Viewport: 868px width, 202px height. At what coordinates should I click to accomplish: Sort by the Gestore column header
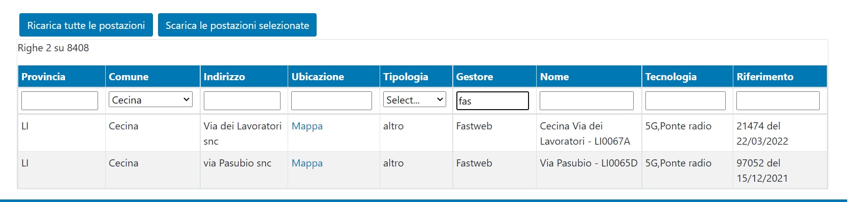tap(474, 77)
